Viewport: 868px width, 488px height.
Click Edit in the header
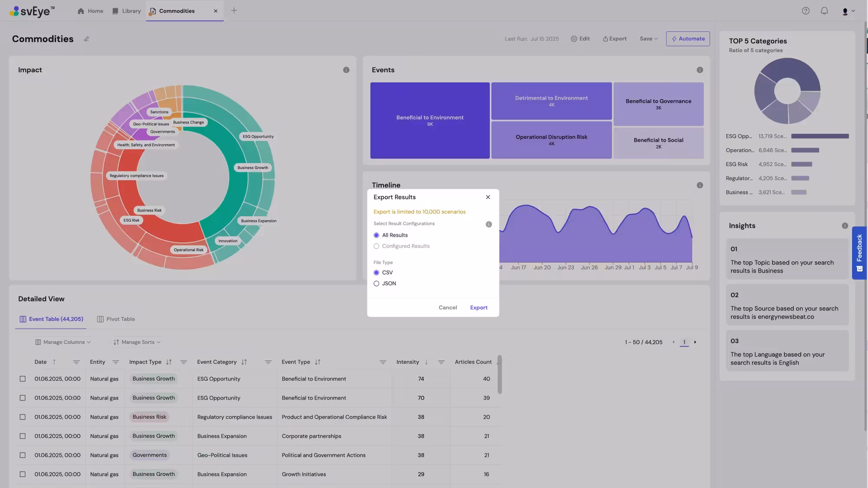pos(580,39)
